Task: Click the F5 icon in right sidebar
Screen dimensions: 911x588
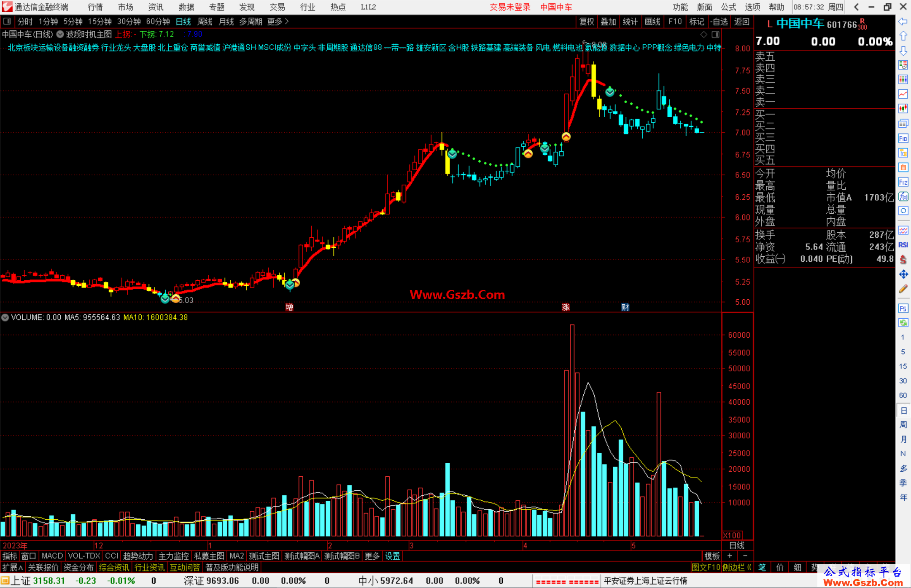Action: pyautogui.click(x=903, y=308)
